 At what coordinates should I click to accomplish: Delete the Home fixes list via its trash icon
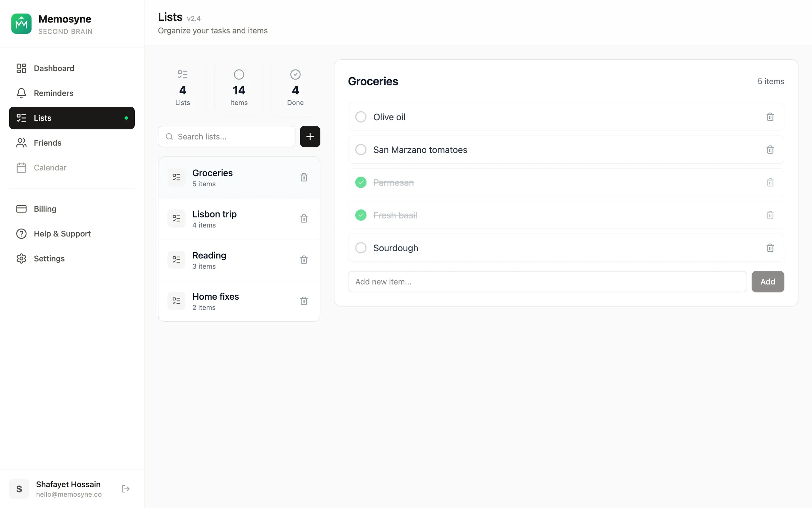pos(304,301)
